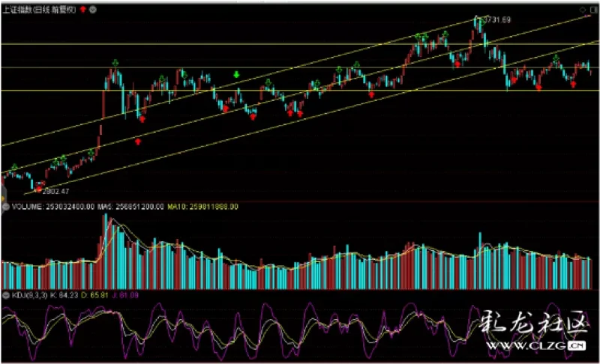Click the solid green down-arrow signal marker
600x364 pixels.
237,75
